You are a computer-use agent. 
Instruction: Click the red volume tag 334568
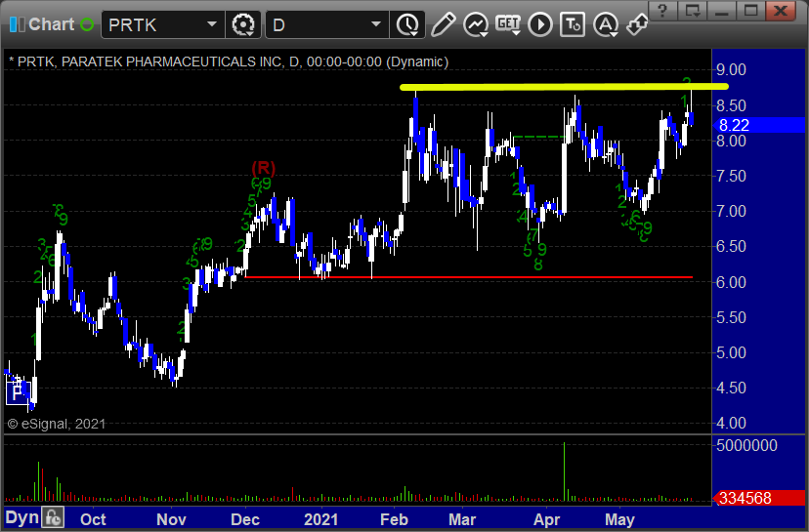point(758,499)
